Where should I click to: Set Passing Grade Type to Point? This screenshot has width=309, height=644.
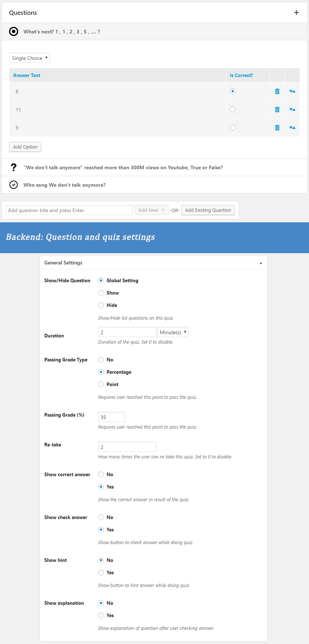coord(101,384)
